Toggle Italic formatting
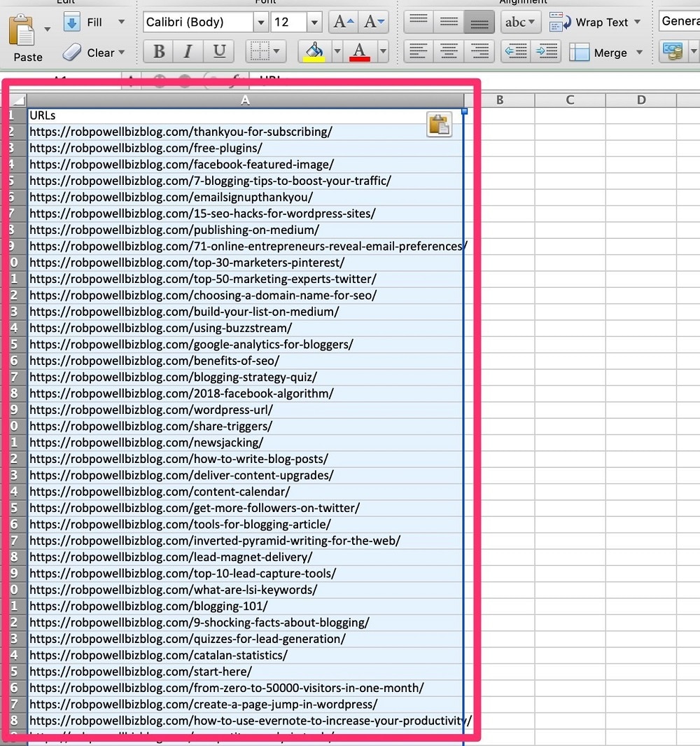 (x=188, y=51)
